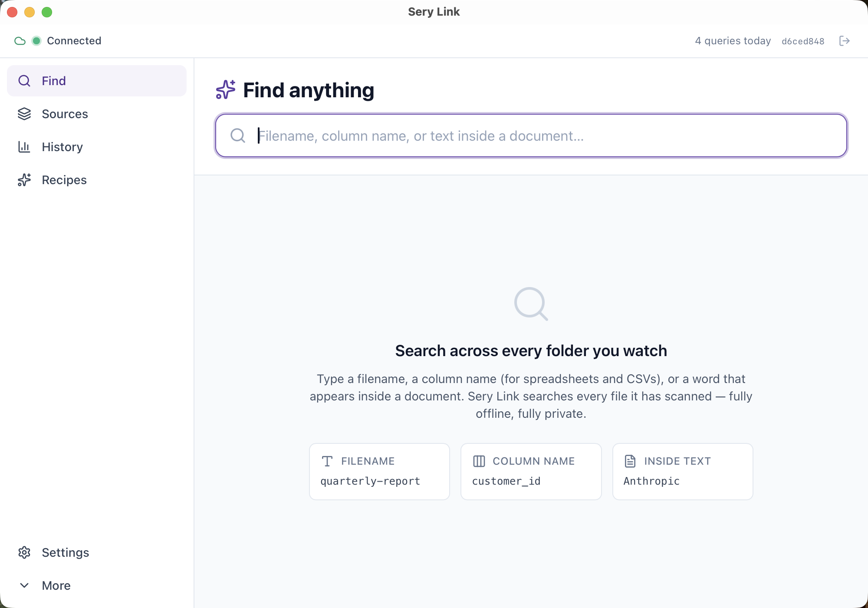Maximize the Sery Link window
The height and width of the screenshot is (608, 868).
pyautogui.click(x=47, y=12)
